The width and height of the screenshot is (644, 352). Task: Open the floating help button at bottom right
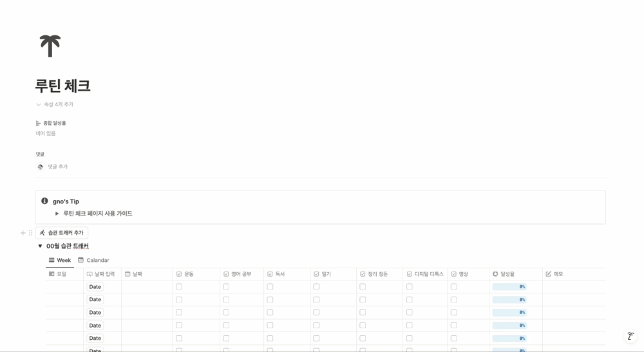630,336
